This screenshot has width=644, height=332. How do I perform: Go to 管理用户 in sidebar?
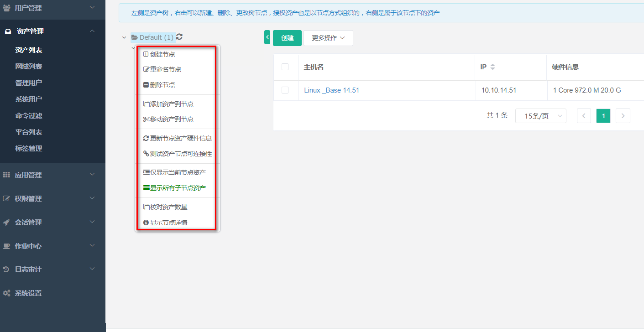(x=29, y=83)
